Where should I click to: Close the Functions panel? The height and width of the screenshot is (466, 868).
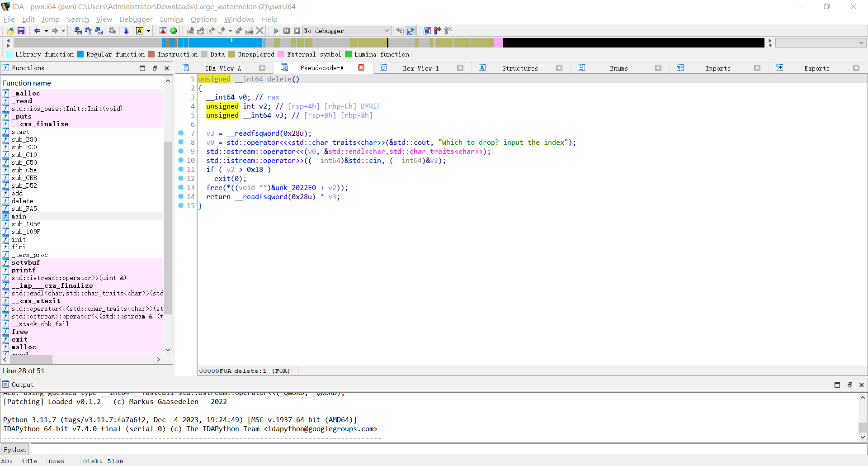click(167, 68)
